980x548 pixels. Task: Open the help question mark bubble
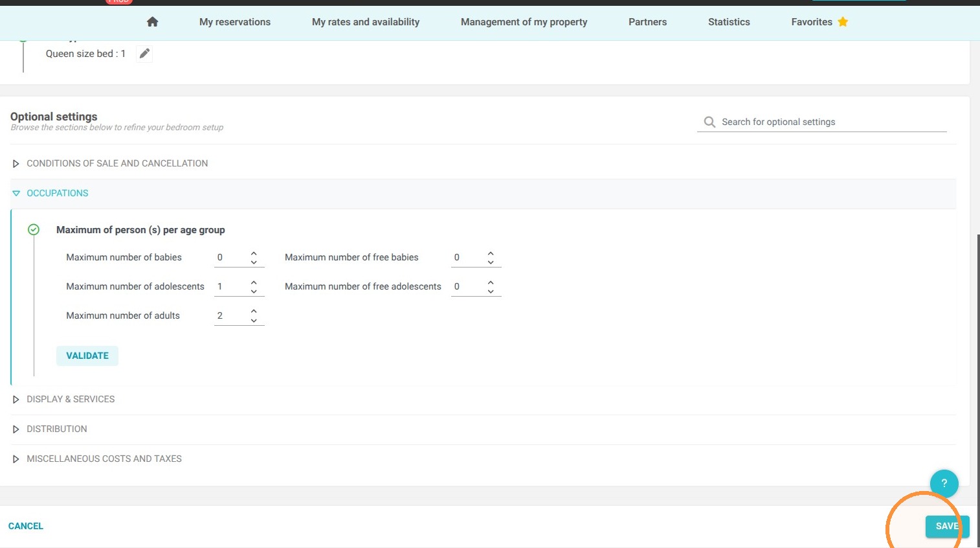pos(944,483)
